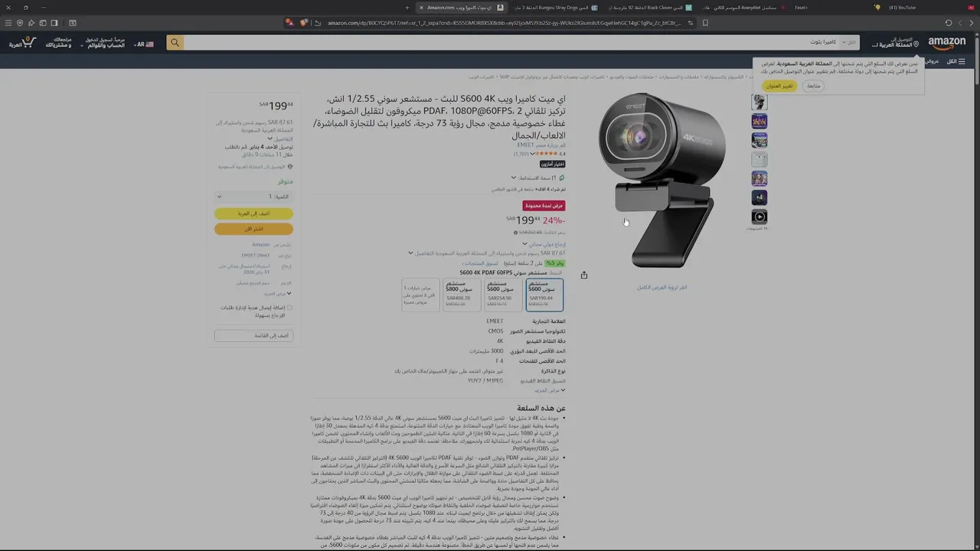This screenshot has width=980, height=551.
Task: Expand the account and lists menu
Action: [x=102, y=43]
